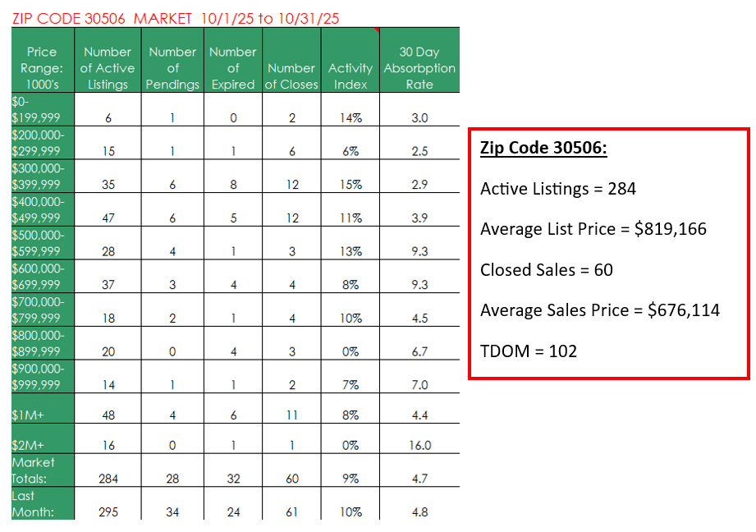Select the Closed Sales = 60 text line

coord(546,270)
